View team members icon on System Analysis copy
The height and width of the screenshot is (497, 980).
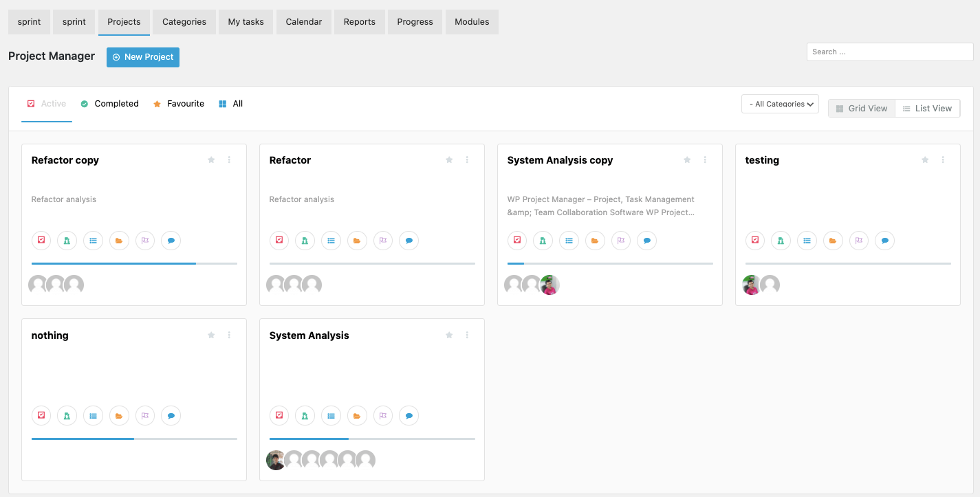coord(543,240)
